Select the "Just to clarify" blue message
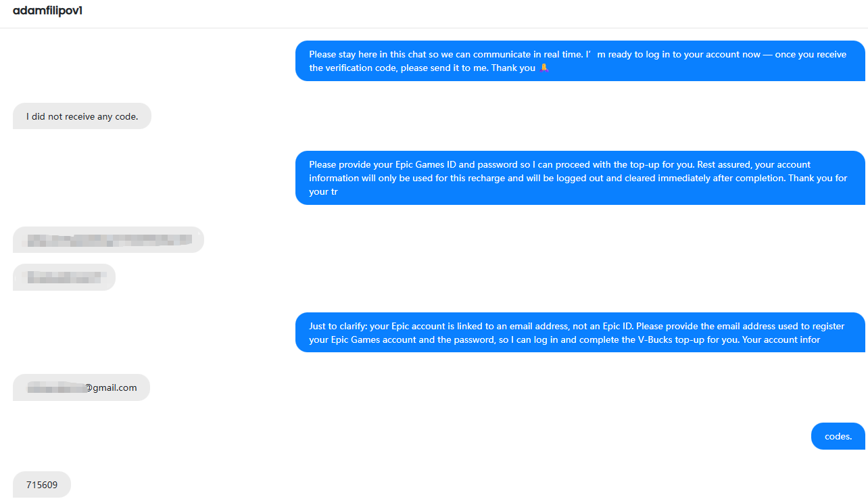868x499 pixels. coord(580,333)
